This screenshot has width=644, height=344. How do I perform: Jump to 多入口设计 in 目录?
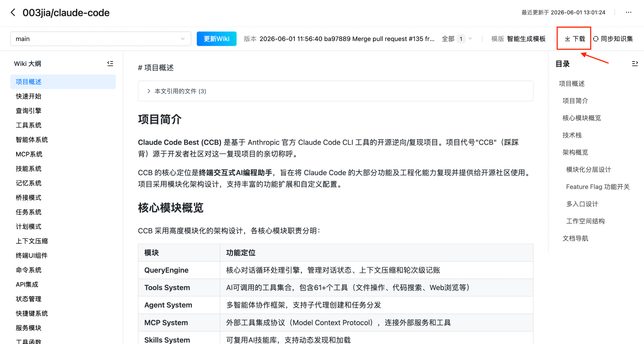582,204
